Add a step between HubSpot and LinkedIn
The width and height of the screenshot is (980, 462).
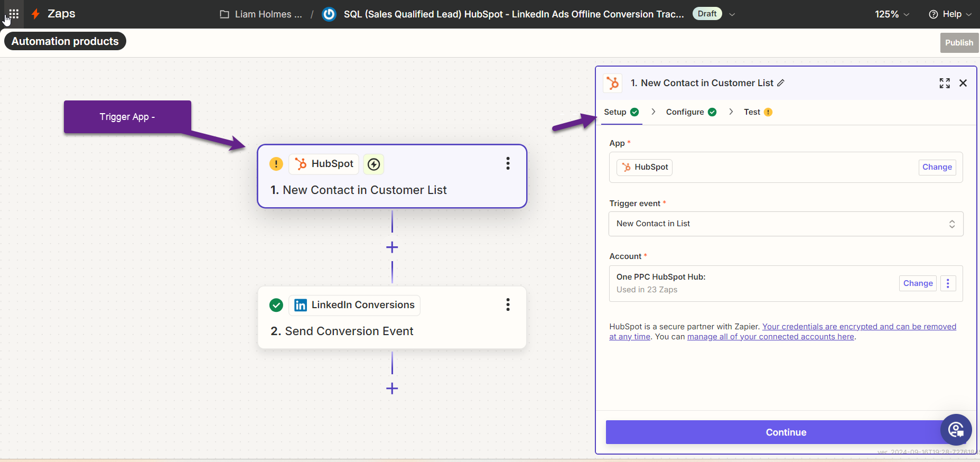click(392, 247)
